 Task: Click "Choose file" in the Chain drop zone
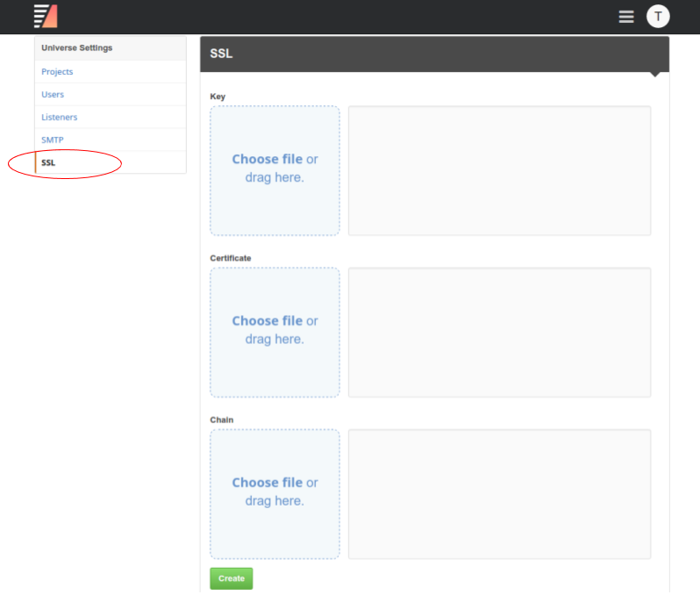267,483
